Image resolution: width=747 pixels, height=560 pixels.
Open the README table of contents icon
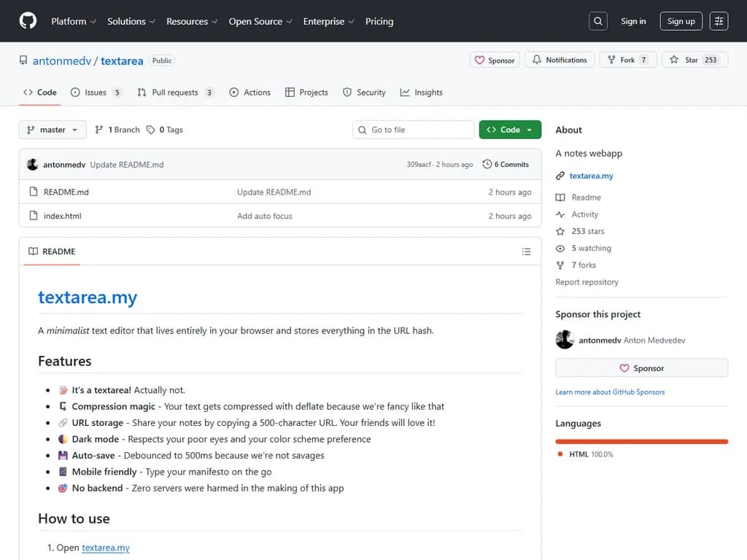click(526, 252)
